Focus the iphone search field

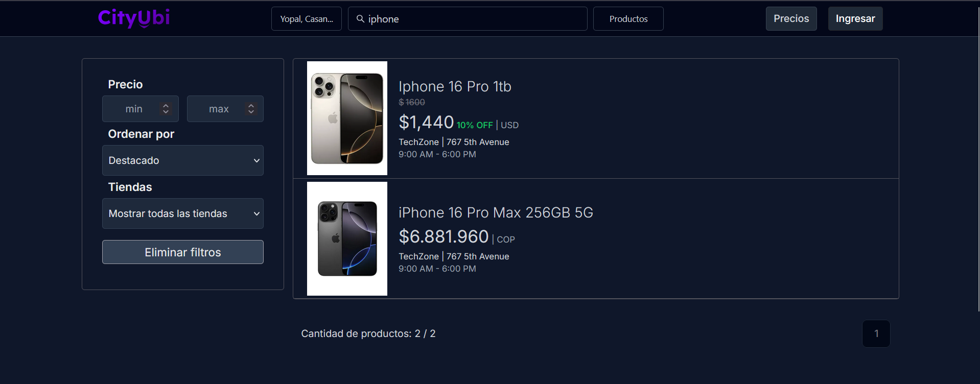click(475, 19)
